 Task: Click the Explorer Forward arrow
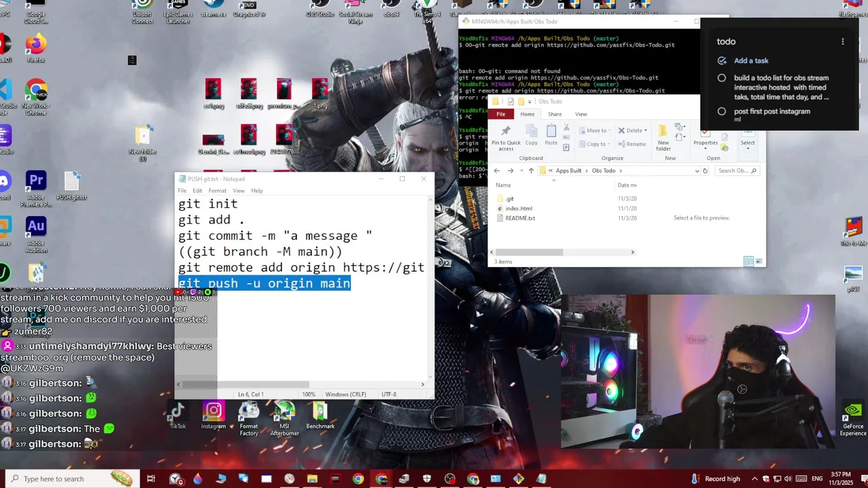(x=511, y=171)
